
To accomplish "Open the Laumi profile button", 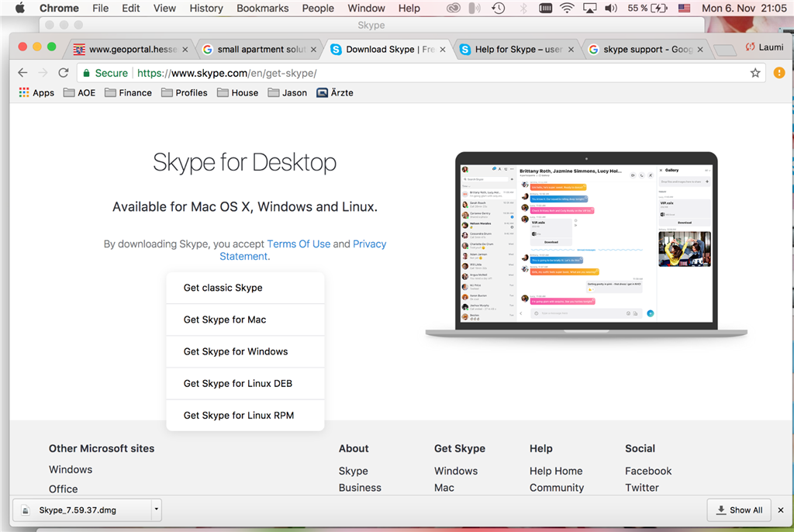I will 764,47.
